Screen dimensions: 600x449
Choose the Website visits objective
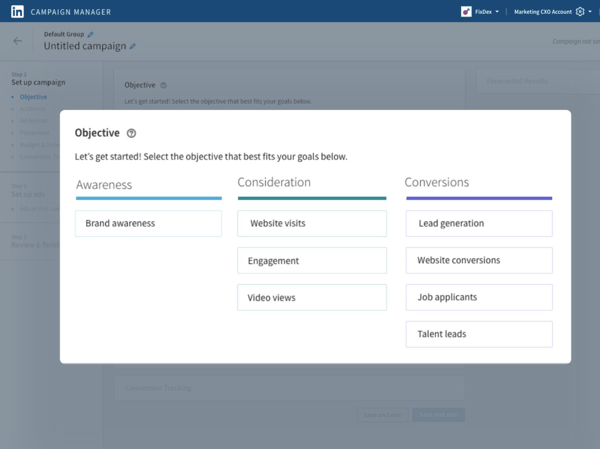tap(312, 224)
